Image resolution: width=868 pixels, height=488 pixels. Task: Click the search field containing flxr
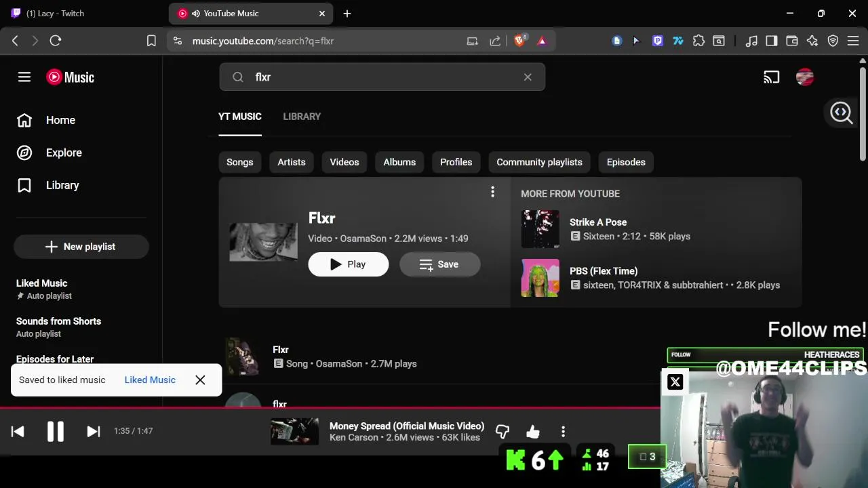pos(382,77)
